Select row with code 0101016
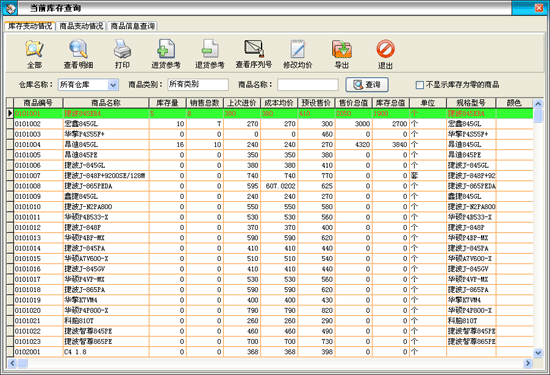Viewport: 550px width, 375px height. click(x=270, y=269)
